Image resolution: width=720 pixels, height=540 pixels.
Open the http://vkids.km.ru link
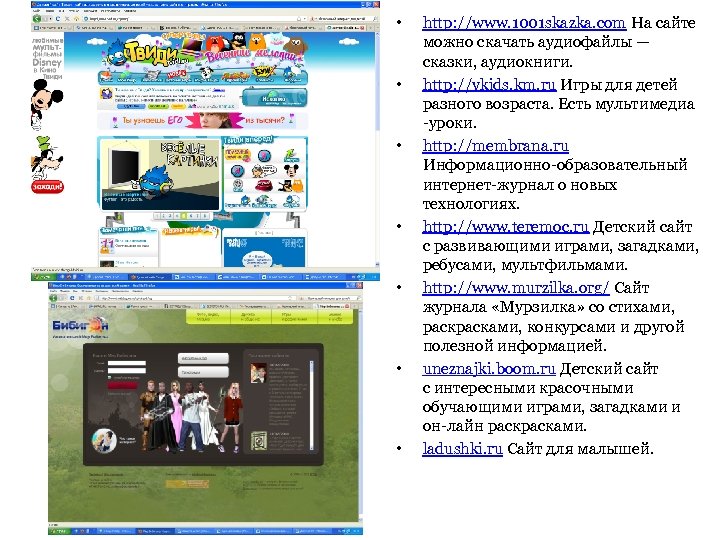489,84
